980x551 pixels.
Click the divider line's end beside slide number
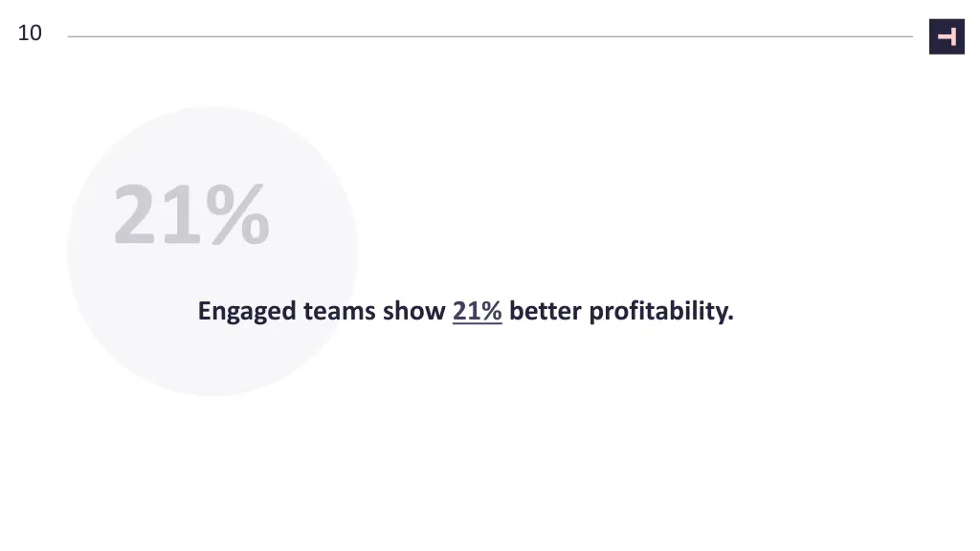click(72, 36)
